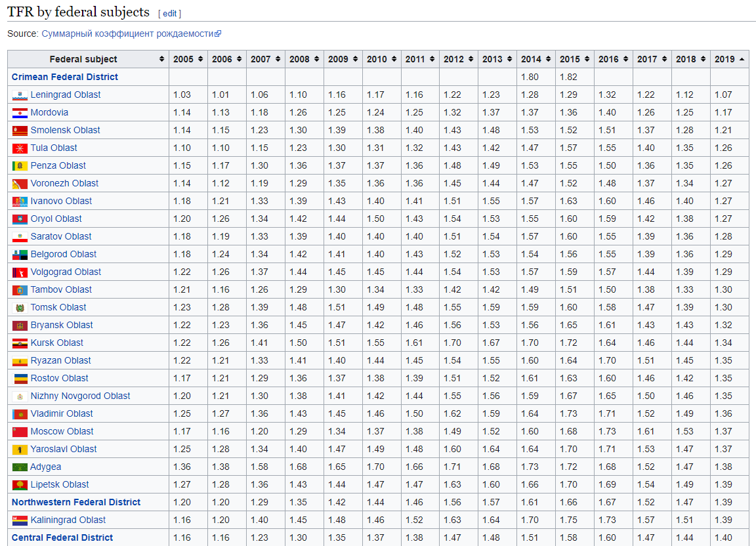Viewport: 756px width, 546px height.
Task: Click Crimean Federal District 2014 value 1.80
Action: [530, 77]
